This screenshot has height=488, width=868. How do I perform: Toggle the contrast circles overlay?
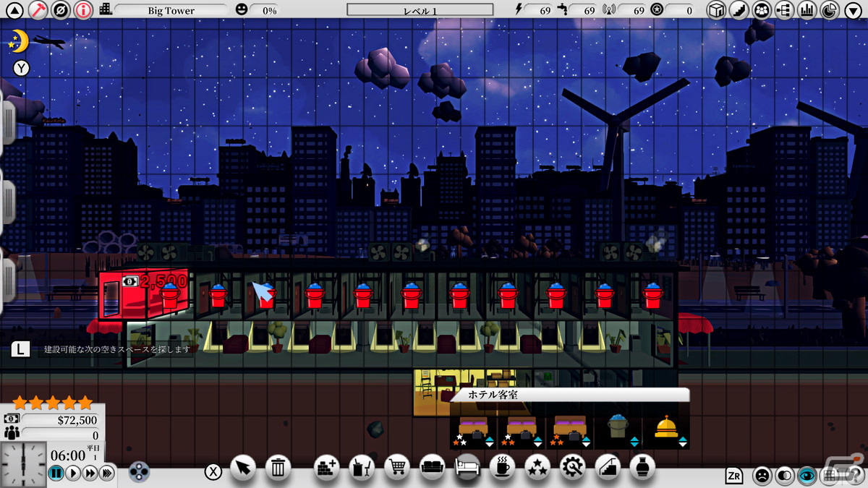(x=784, y=475)
